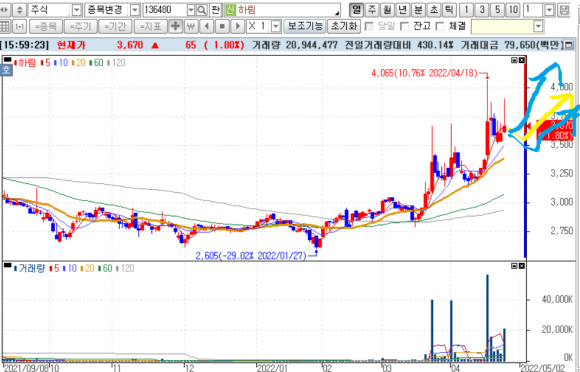Screen dimensions: 580x372
Task: Click the collapse icon on quote bar
Action: [x=569, y=45]
